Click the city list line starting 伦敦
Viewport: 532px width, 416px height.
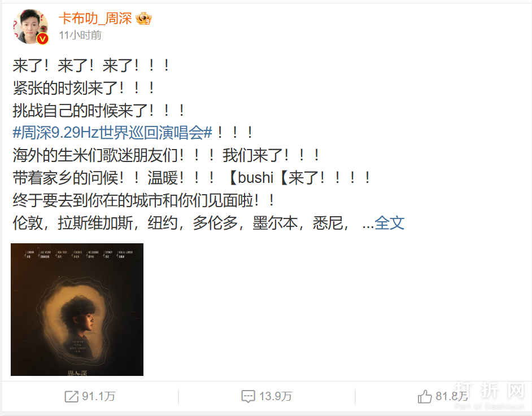181,224
